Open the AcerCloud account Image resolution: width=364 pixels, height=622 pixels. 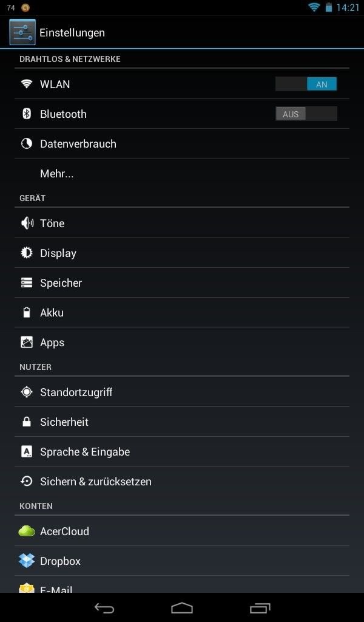click(x=182, y=531)
